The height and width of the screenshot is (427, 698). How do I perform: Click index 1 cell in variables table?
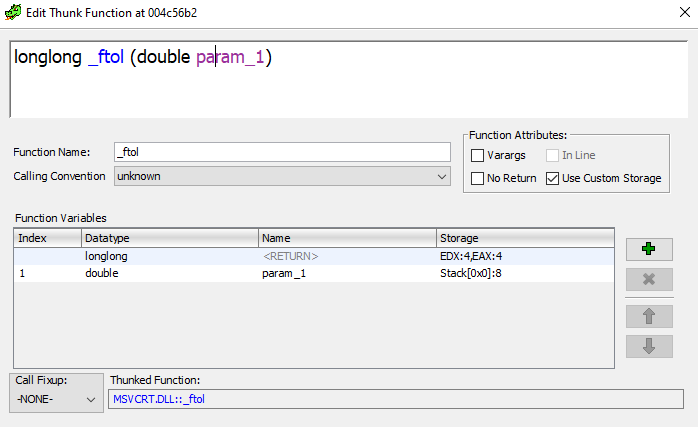click(x=48, y=273)
